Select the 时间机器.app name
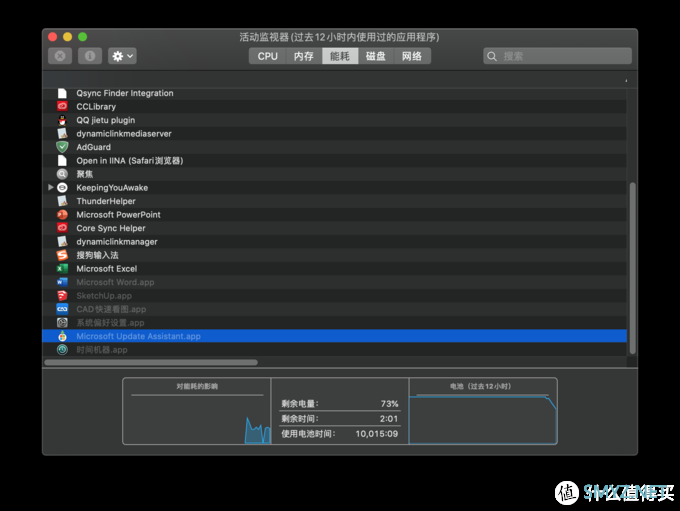Viewport: 680px width, 511px height. coord(102,350)
